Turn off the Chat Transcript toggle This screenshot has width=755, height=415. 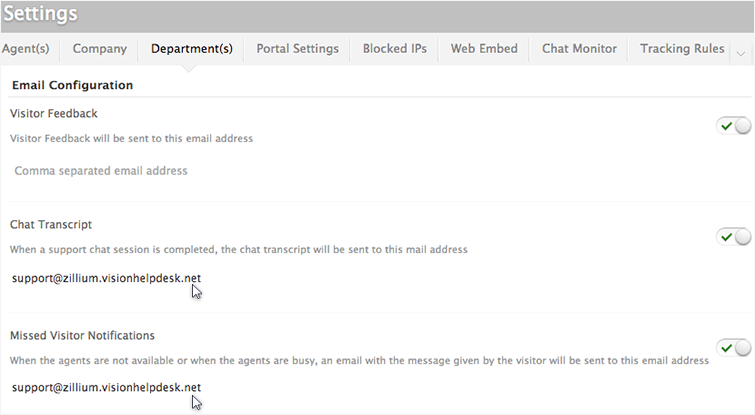(x=733, y=237)
